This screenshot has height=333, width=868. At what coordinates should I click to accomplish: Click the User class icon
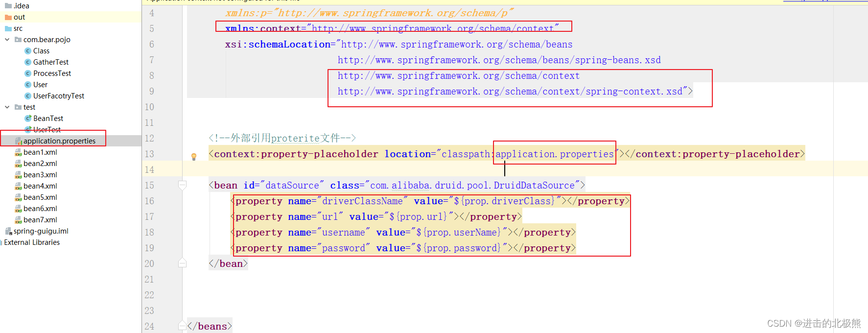pyautogui.click(x=28, y=85)
